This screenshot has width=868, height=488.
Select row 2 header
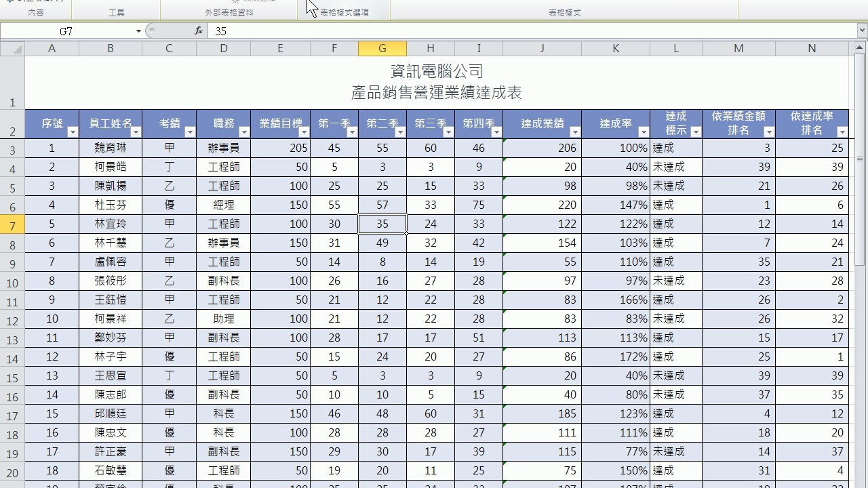pyautogui.click(x=12, y=125)
